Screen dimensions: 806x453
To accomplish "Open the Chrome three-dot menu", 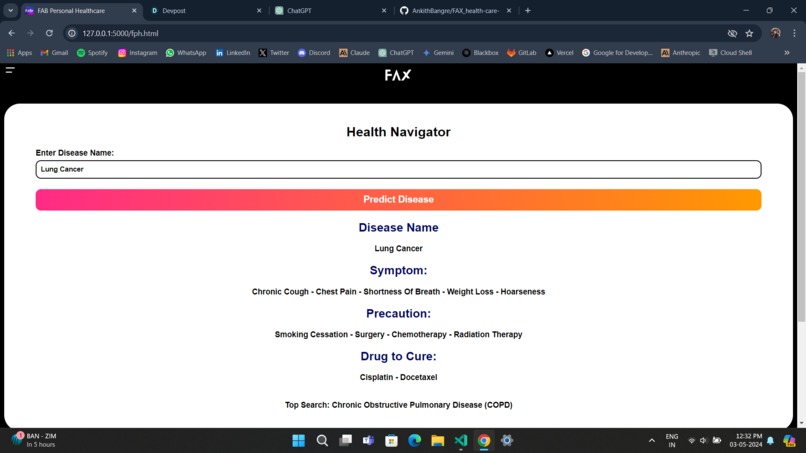I will tap(794, 33).
